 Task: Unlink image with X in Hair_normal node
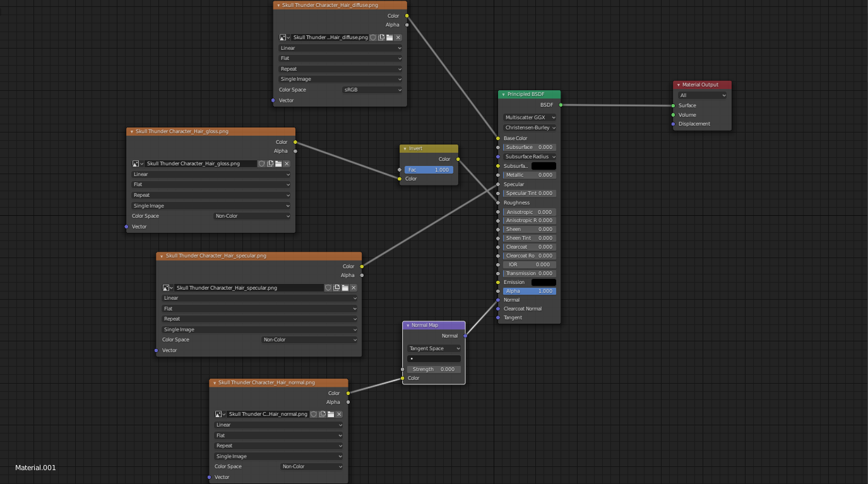(x=338, y=414)
